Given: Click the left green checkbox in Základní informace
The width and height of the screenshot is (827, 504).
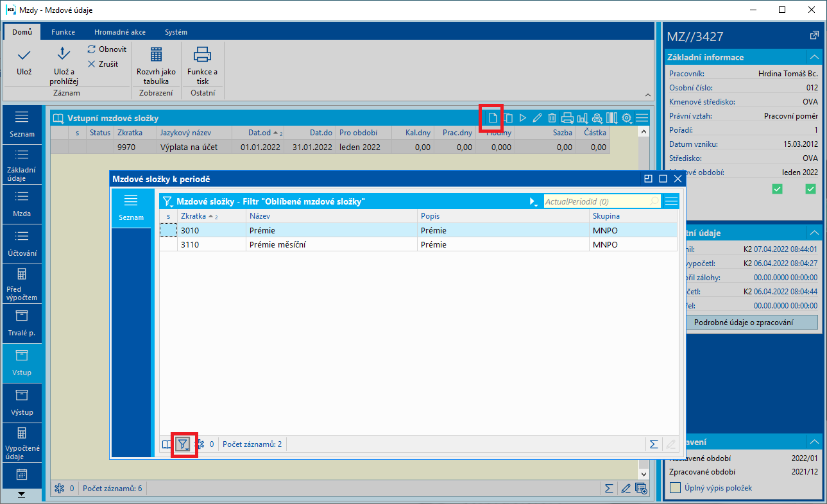Looking at the screenshot, I should [778, 189].
